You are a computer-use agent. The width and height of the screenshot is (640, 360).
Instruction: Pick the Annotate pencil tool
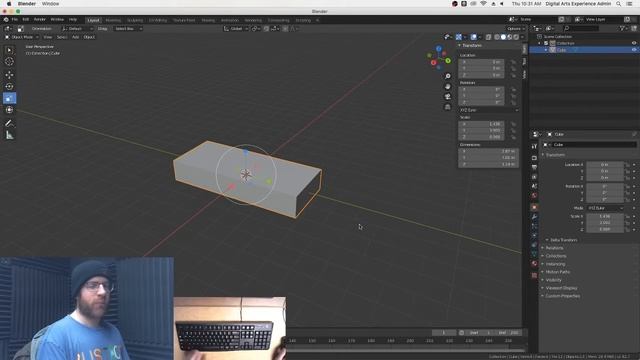[9, 123]
